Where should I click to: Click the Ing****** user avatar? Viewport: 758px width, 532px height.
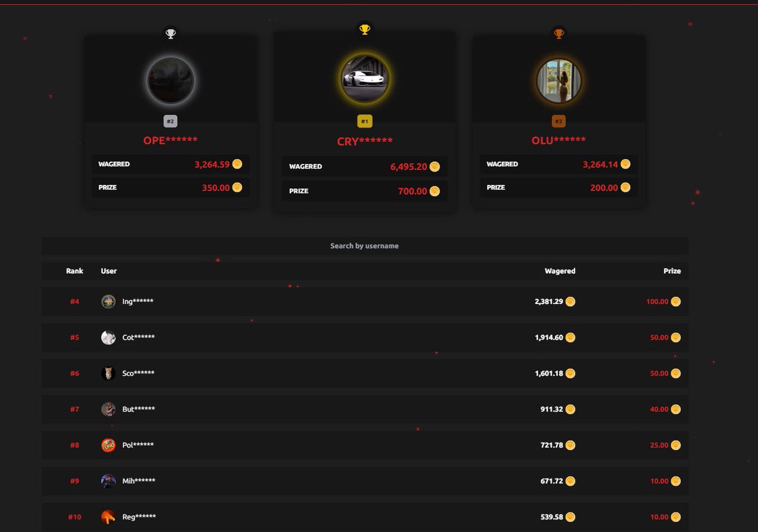click(108, 302)
